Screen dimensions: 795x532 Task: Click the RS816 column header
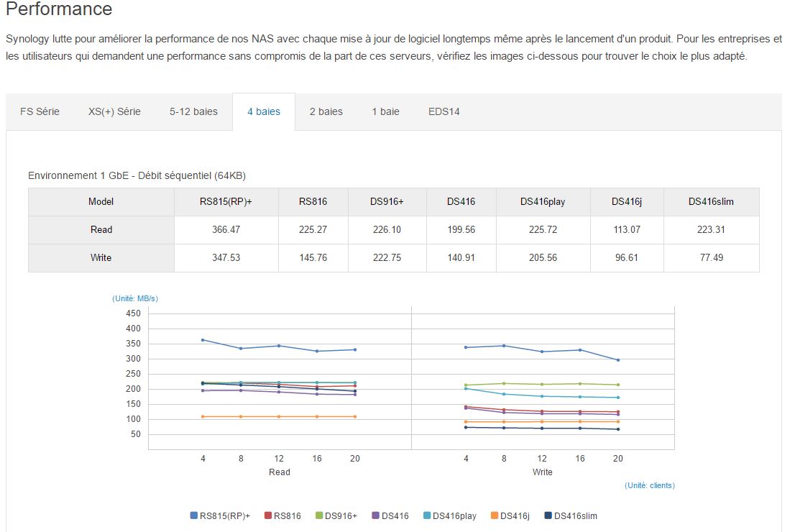coord(313,202)
